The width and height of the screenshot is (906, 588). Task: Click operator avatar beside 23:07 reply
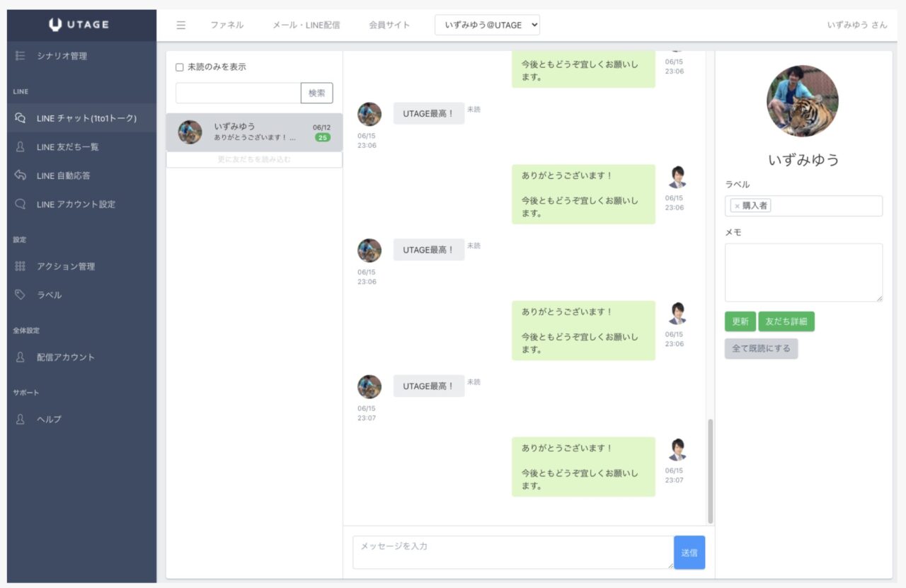pyautogui.click(x=677, y=449)
